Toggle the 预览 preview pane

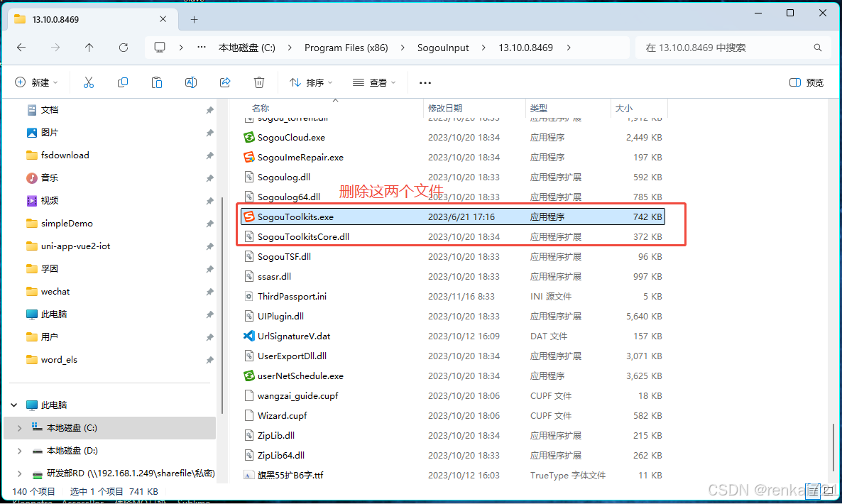click(x=807, y=82)
